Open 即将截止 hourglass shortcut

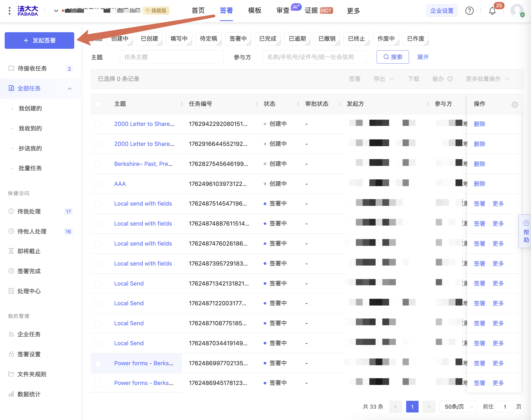[29, 251]
